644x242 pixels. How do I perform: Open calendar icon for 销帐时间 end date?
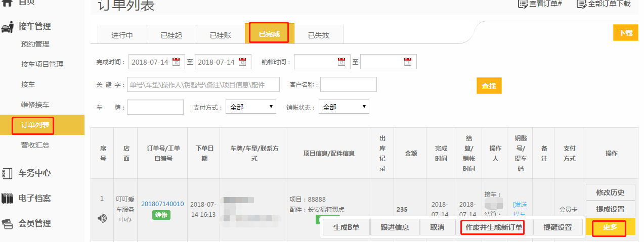tap(408, 62)
